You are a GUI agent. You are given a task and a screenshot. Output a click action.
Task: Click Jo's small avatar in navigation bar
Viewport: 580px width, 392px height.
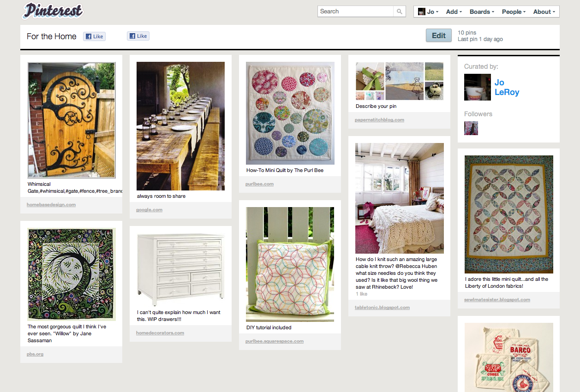click(421, 12)
